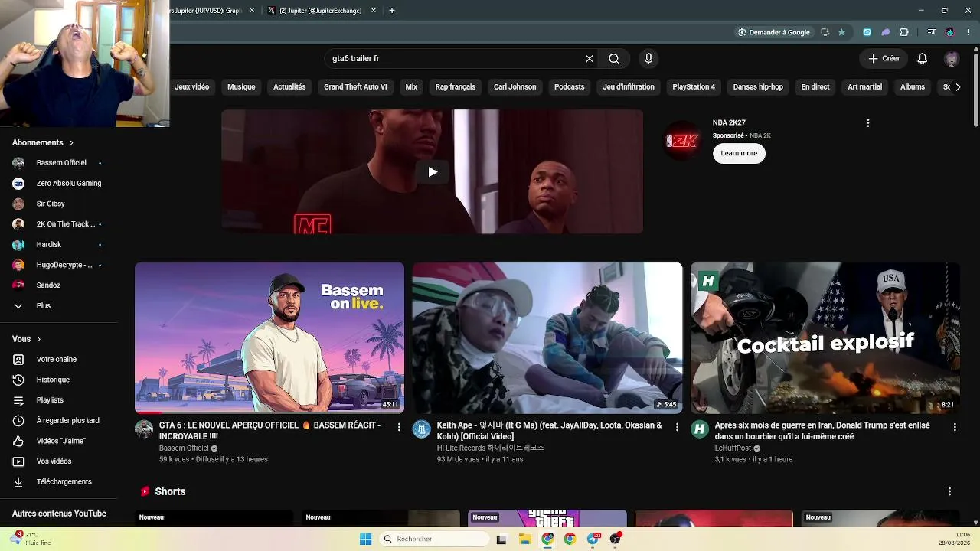This screenshot has height=551, width=980.
Task: Open the Chrome profile avatar in the toolbar
Action: click(950, 32)
